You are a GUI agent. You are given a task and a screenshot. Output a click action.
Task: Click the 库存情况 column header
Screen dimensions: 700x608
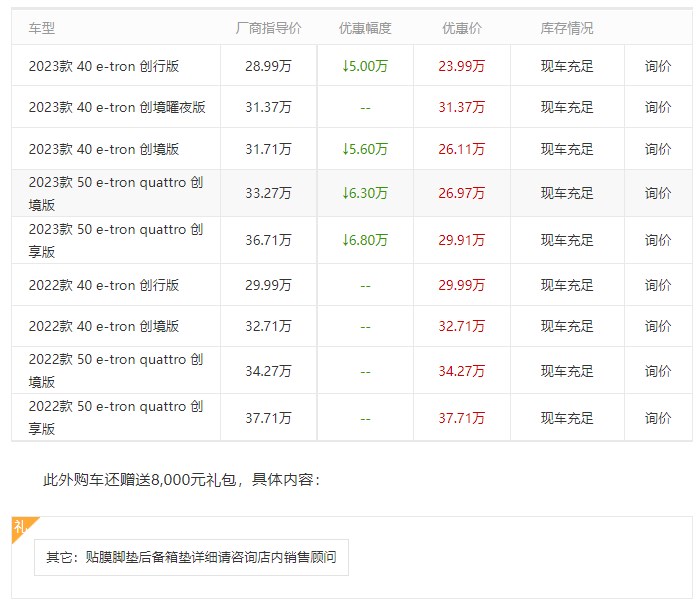coord(567,28)
